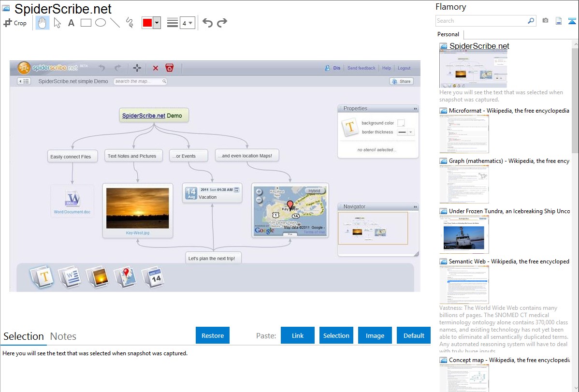Undo the last annotation
The height and width of the screenshot is (392, 579).
click(x=207, y=23)
